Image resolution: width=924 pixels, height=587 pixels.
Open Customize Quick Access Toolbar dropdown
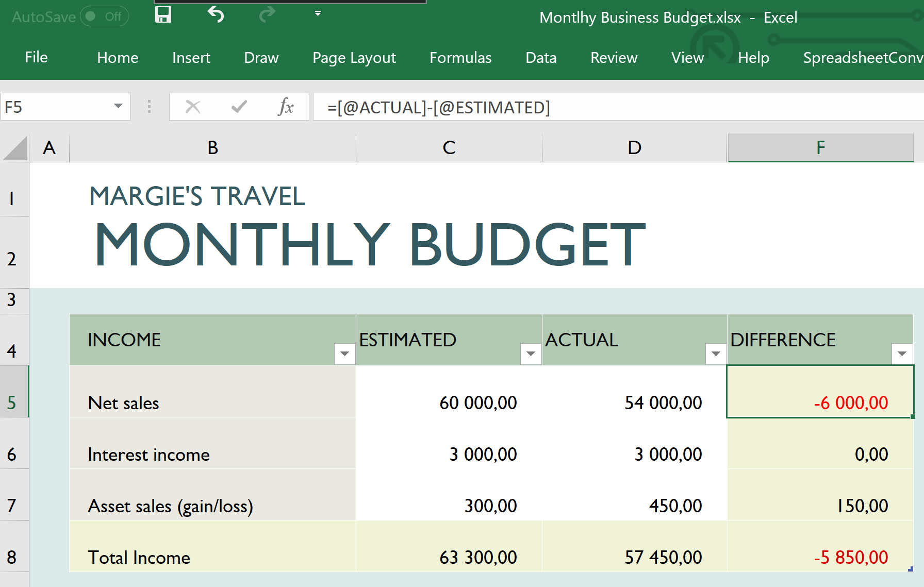pyautogui.click(x=318, y=14)
